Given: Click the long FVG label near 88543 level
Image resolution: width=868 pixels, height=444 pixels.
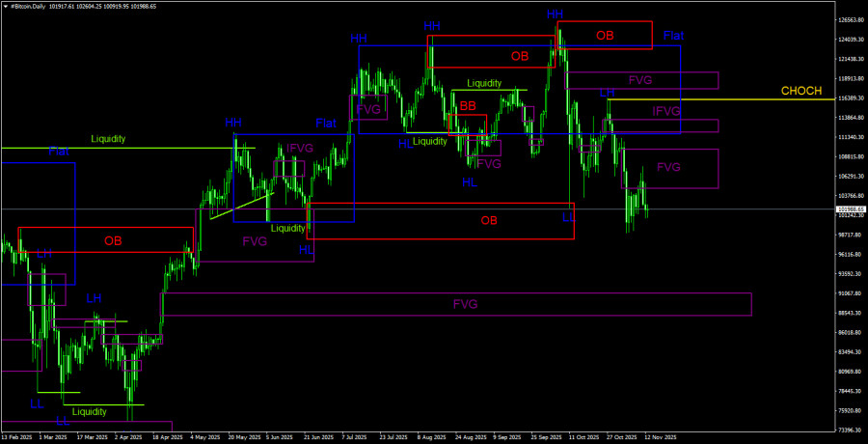Looking at the screenshot, I should coord(465,305).
